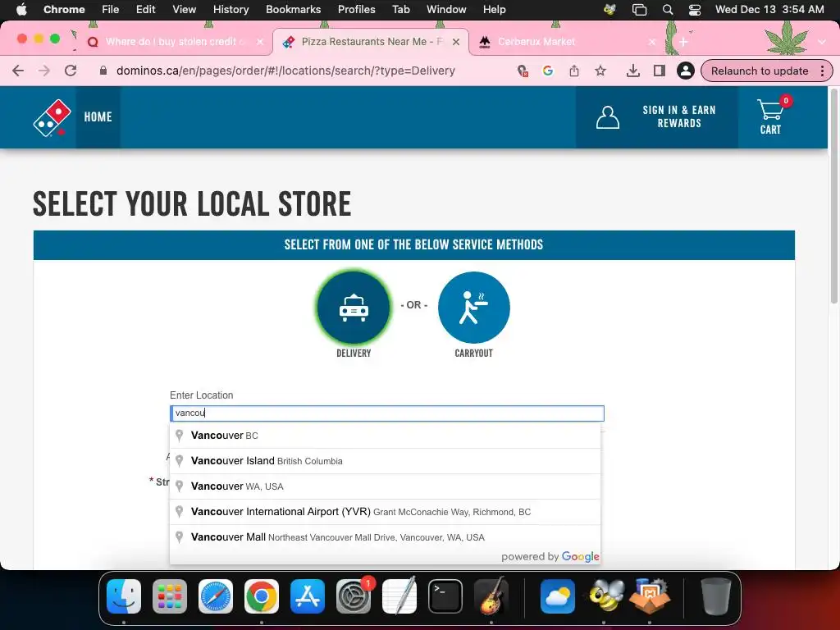Screen dimensions: 840x630
Task: Open the Edit menu
Action: 145,9
